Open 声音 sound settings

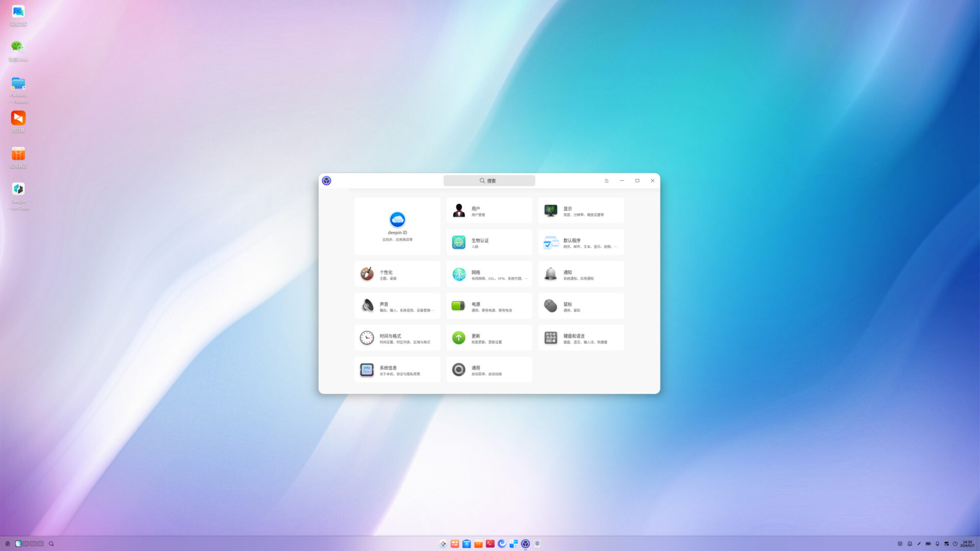397,306
